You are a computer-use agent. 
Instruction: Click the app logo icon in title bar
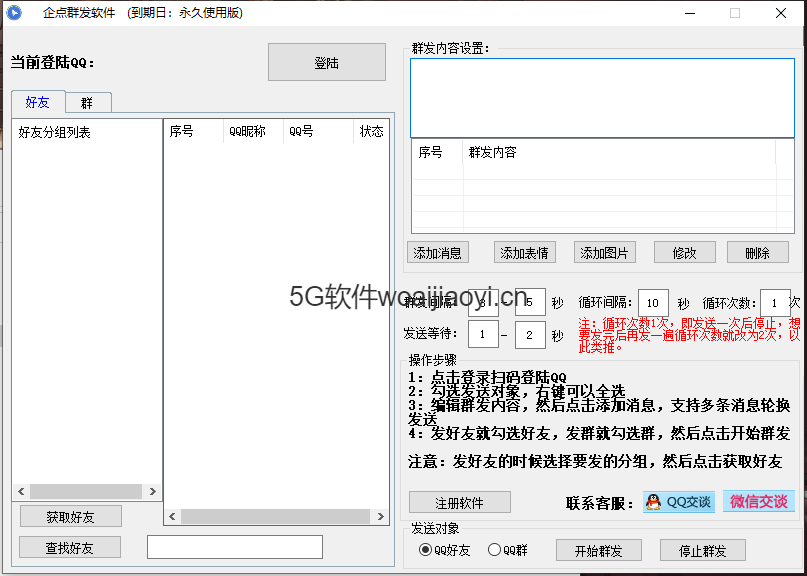click(x=14, y=12)
